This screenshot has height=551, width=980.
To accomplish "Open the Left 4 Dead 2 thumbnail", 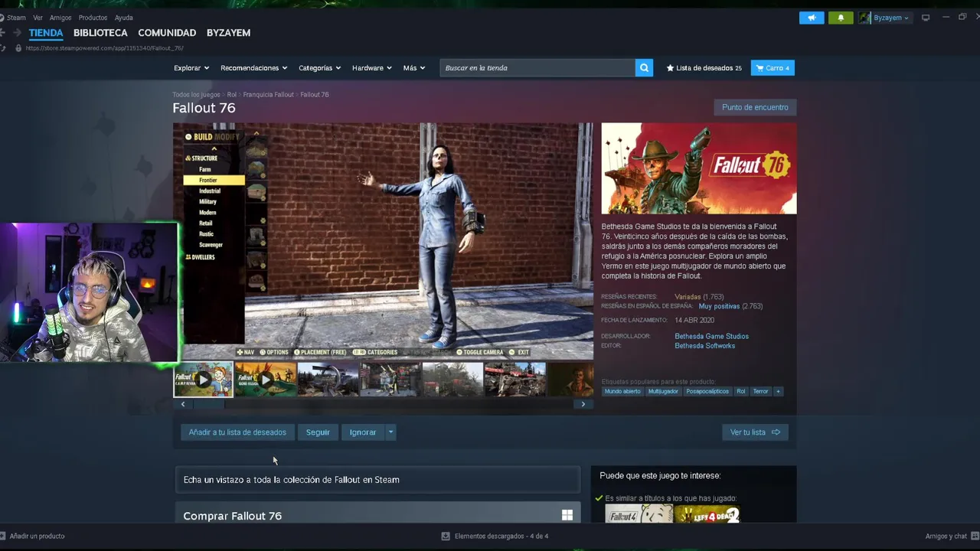I will click(707, 515).
